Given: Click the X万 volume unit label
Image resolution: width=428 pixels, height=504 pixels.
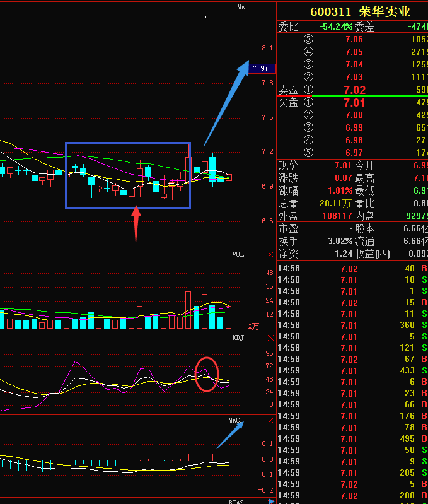Looking at the screenshot, I should coord(253,327).
